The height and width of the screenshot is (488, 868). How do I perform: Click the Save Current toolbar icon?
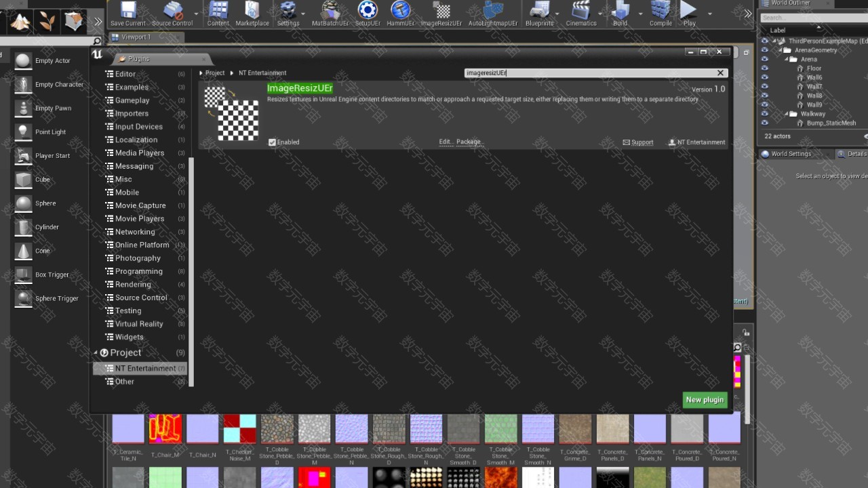127,11
